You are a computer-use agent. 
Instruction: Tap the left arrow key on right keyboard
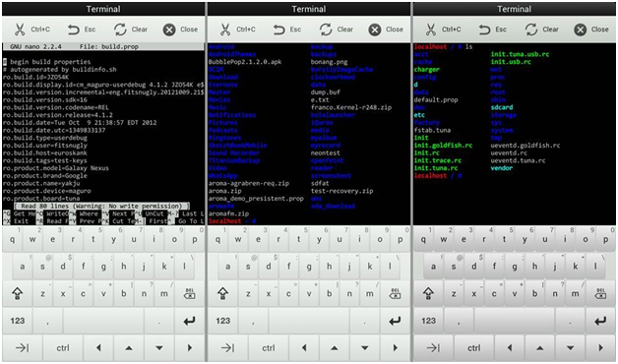510,348
